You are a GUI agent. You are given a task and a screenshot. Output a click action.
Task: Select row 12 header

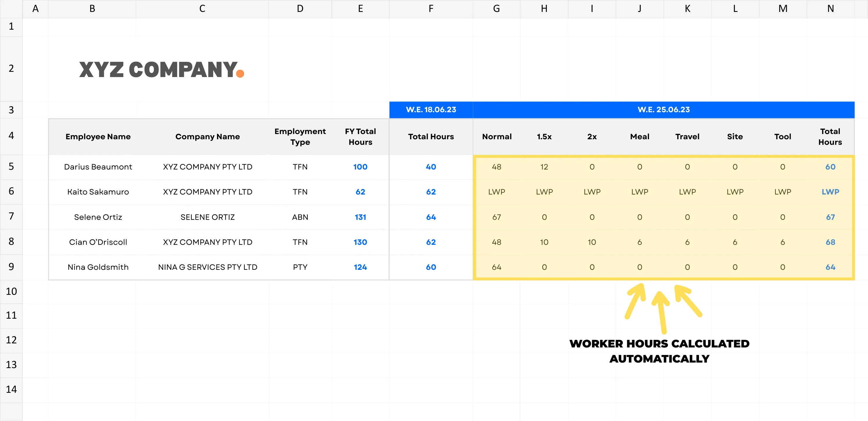11,340
